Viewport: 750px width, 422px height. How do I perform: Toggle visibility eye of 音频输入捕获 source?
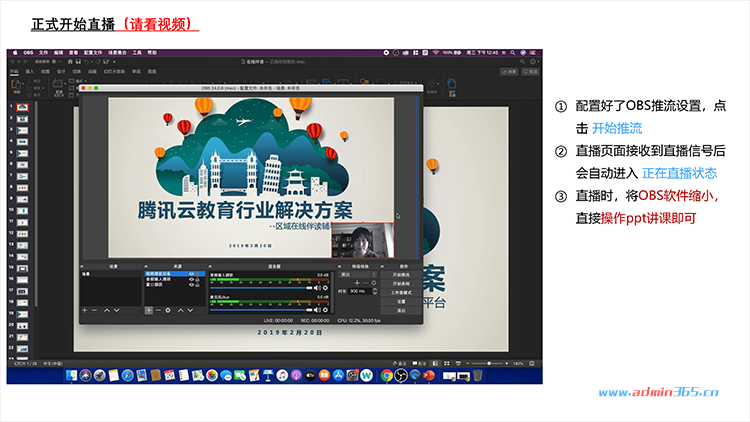pos(191,279)
